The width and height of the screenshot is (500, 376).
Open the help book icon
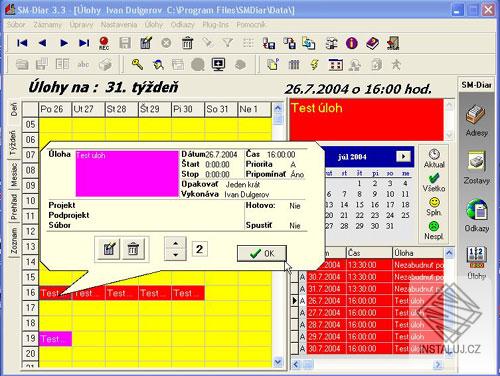tap(372, 43)
